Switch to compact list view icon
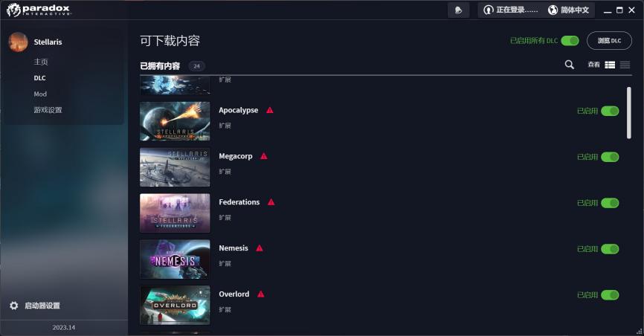This screenshot has width=644, height=336. pos(625,65)
